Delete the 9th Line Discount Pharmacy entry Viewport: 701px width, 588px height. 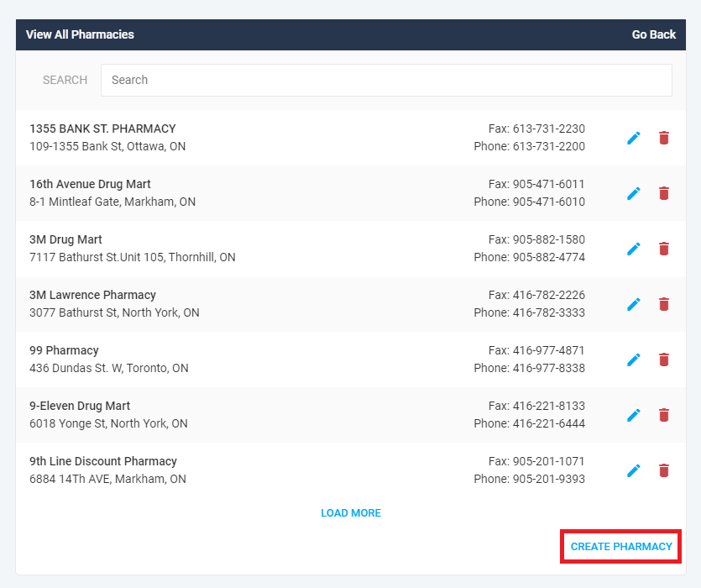[x=664, y=470]
